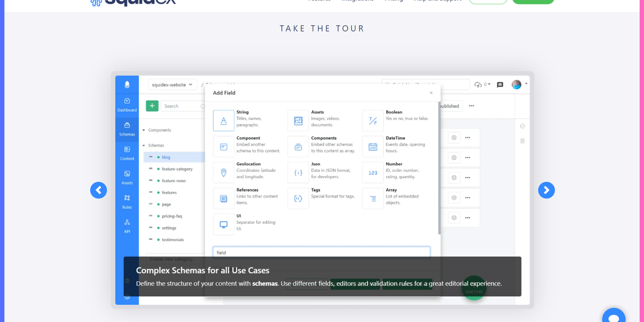Screen dimensions: 644x322
Task: Open the caret next to the avatar
Action: click(x=526, y=84)
